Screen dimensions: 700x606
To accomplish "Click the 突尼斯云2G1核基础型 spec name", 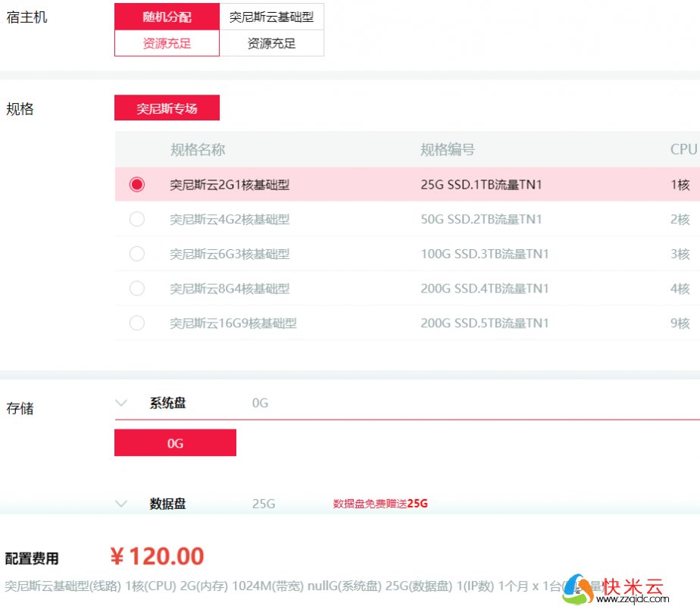I will [x=230, y=185].
